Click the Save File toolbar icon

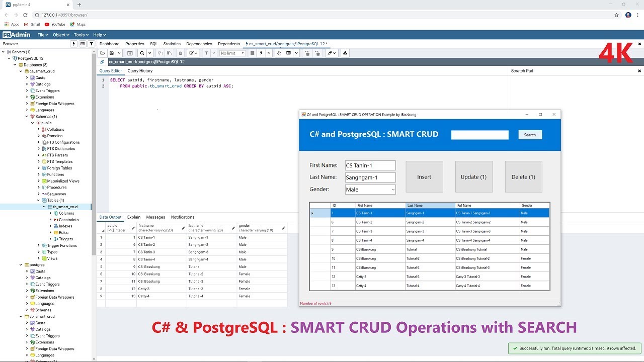click(112, 53)
